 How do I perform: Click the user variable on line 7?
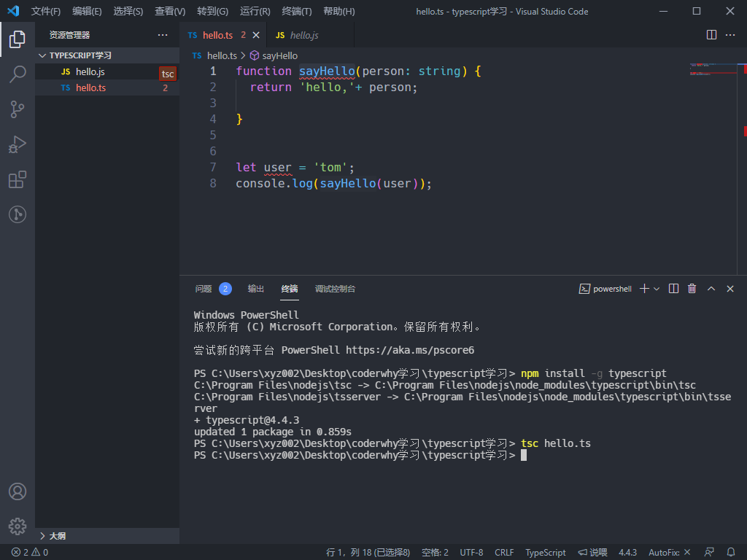pos(277,168)
